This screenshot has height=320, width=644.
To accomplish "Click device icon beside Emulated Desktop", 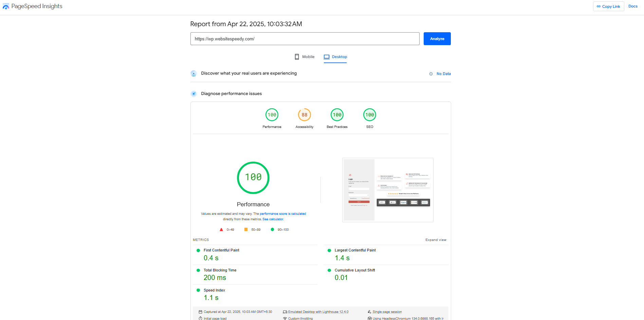I will tap(285, 312).
